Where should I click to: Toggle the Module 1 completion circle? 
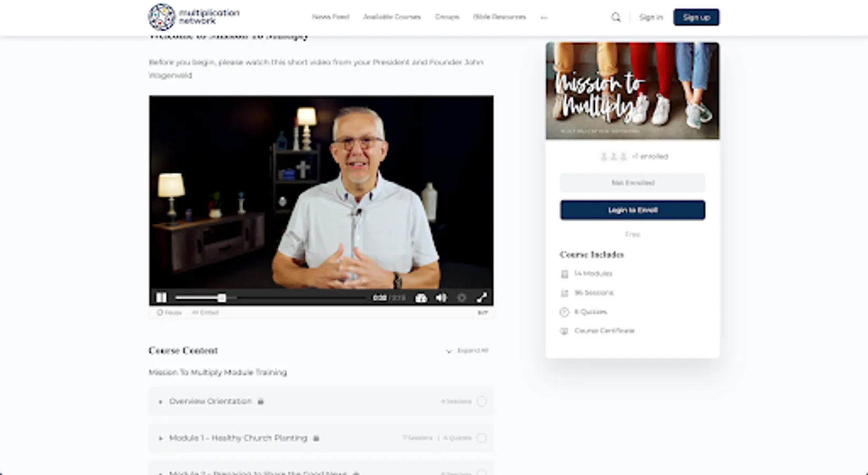481,438
